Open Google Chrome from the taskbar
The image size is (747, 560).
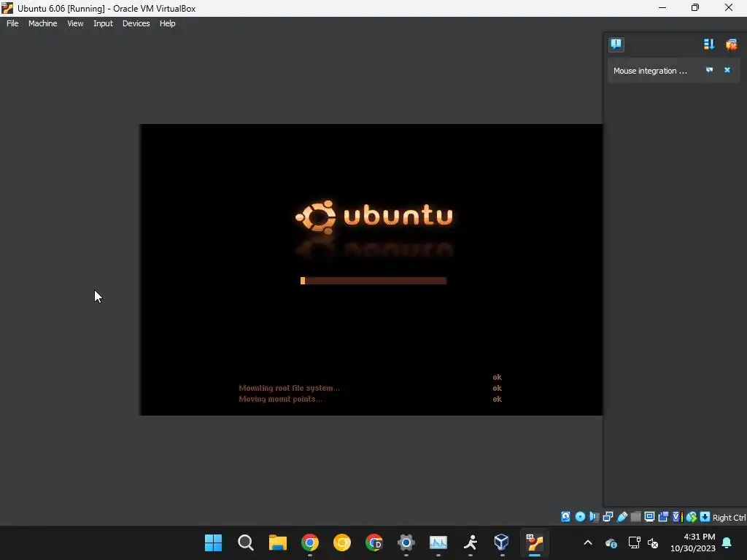click(309, 542)
